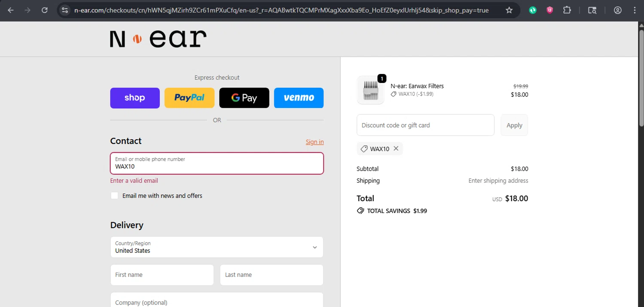
Task: Click the Total Savings tag icon
Action: point(360,211)
